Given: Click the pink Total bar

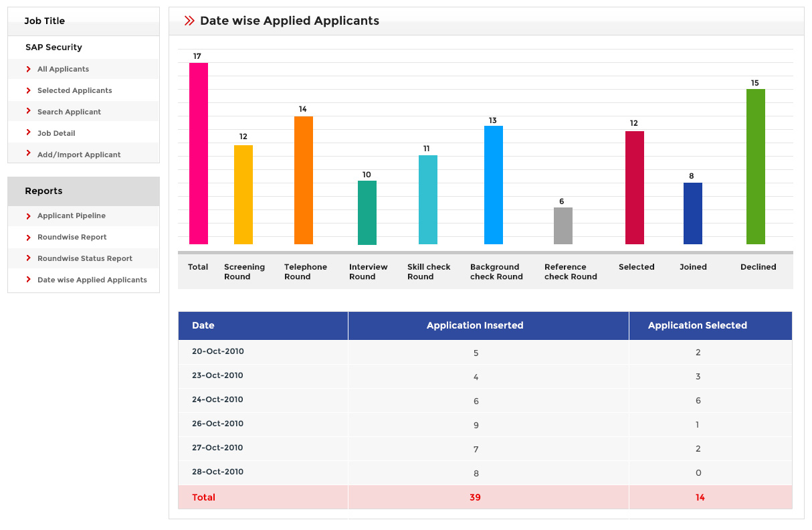Looking at the screenshot, I should pos(199,154).
